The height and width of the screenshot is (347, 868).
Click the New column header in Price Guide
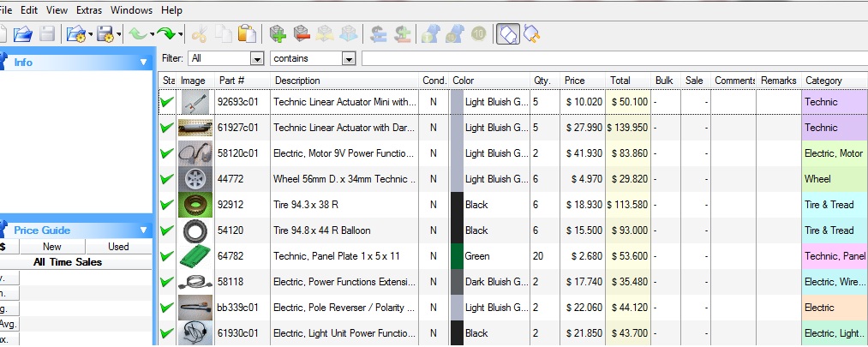click(x=52, y=247)
